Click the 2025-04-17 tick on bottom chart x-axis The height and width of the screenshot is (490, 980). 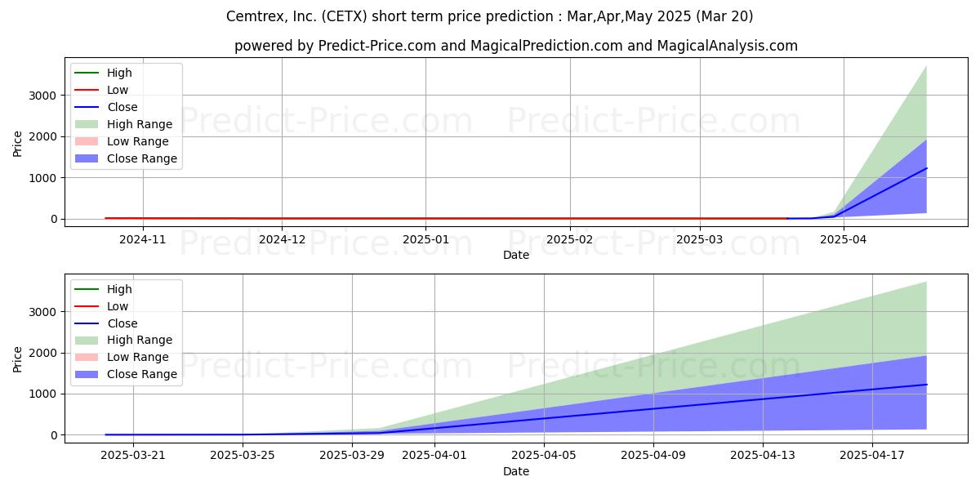871,455
